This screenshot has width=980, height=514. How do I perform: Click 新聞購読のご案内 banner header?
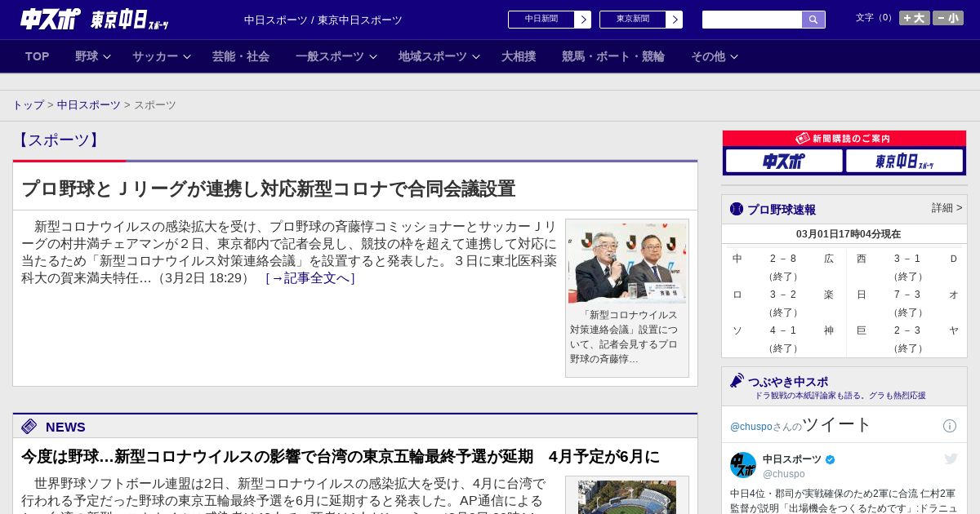tap(844, 139)
